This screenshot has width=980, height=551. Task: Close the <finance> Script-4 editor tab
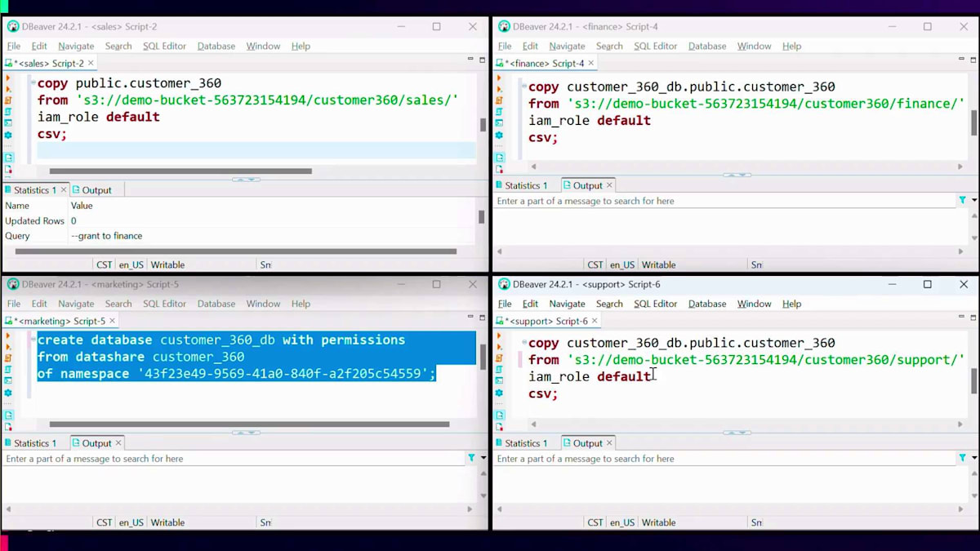[x=591, y=63]
